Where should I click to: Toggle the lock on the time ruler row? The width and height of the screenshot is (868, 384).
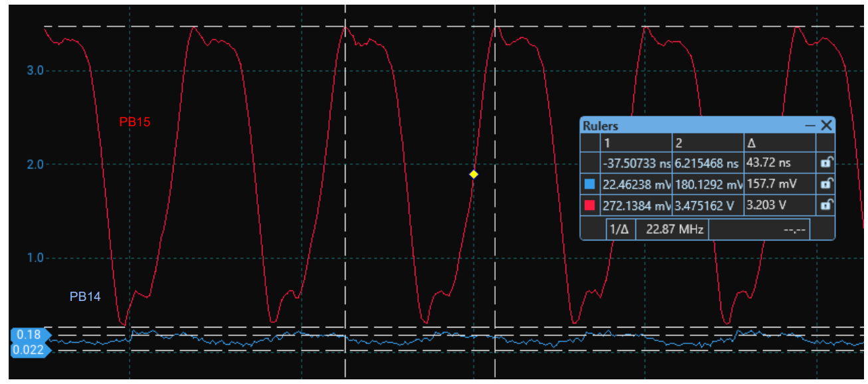coord(825,162)
